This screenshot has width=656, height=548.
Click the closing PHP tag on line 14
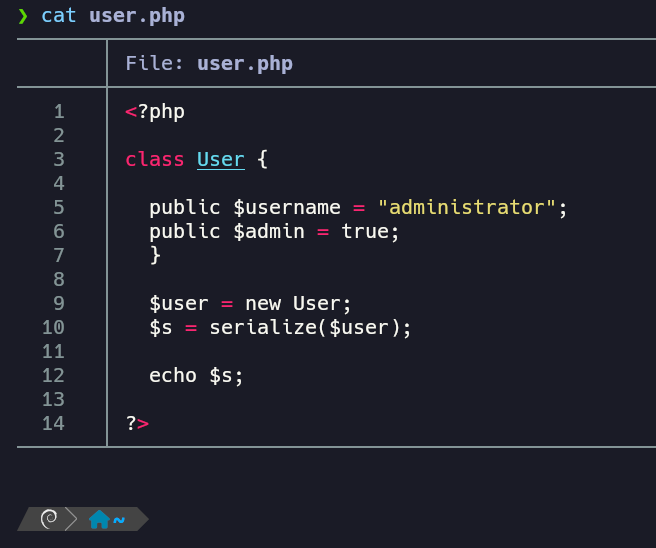pyautogui.click(x=137, y=423)
